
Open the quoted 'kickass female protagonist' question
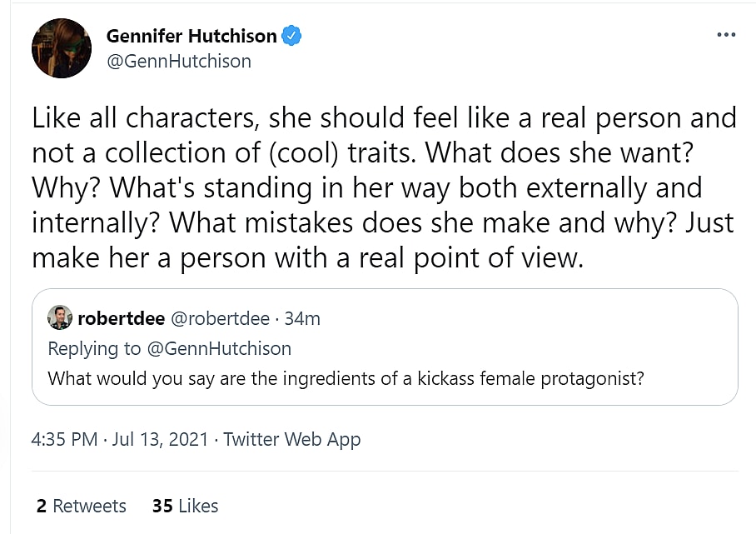pos(346,378)
